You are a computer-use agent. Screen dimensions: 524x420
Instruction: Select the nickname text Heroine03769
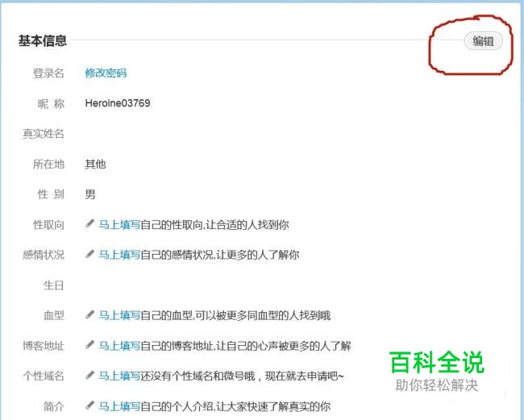118,103
